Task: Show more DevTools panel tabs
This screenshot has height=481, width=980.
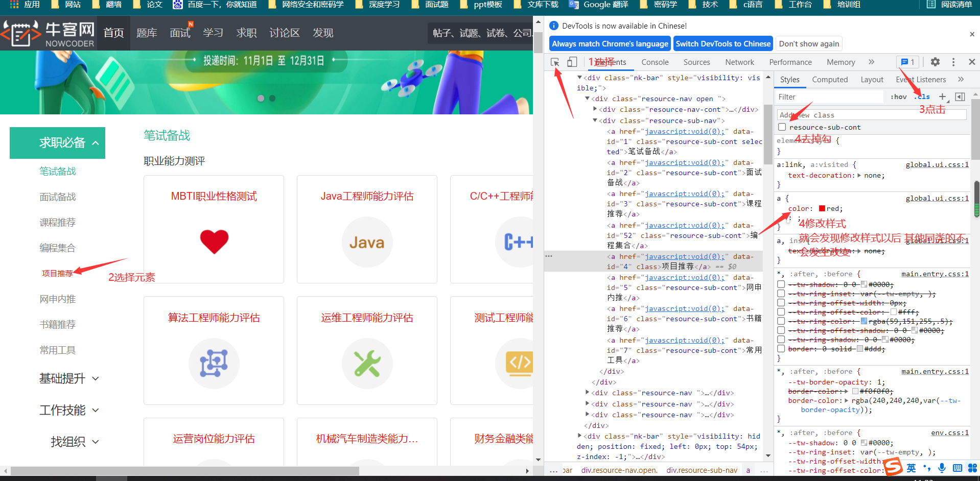Action: point(871,62)
